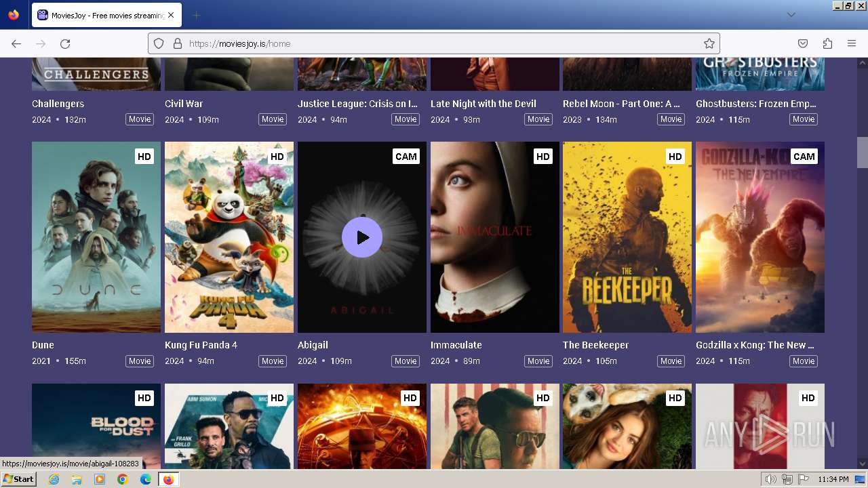Click Godzilla x Kong: The New title
The image size is (868, 488).
pos(755,345)
